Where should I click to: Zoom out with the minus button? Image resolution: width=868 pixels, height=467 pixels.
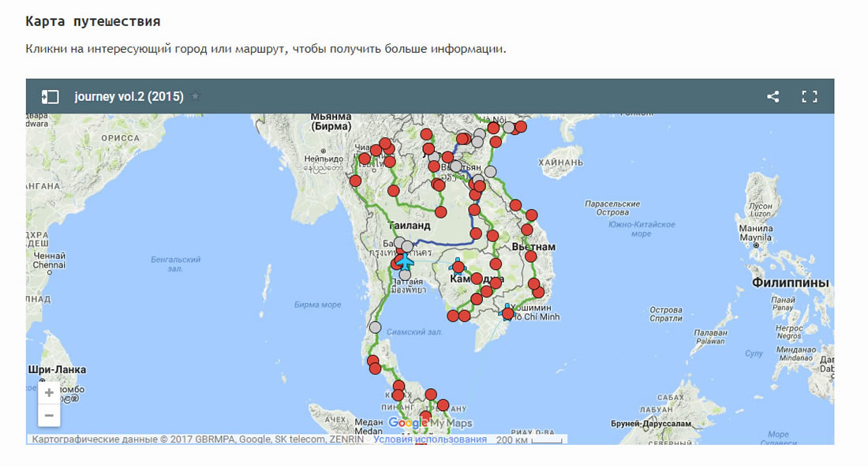(49, 415)
